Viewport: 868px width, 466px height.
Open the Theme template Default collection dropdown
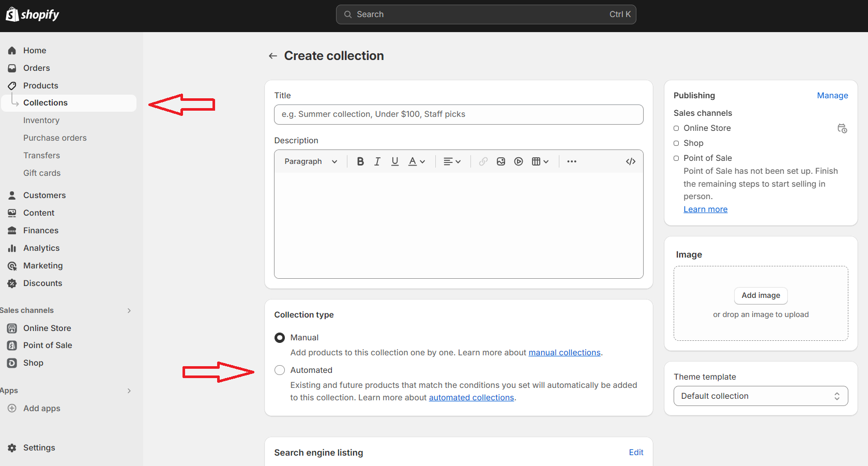(760, 396)
